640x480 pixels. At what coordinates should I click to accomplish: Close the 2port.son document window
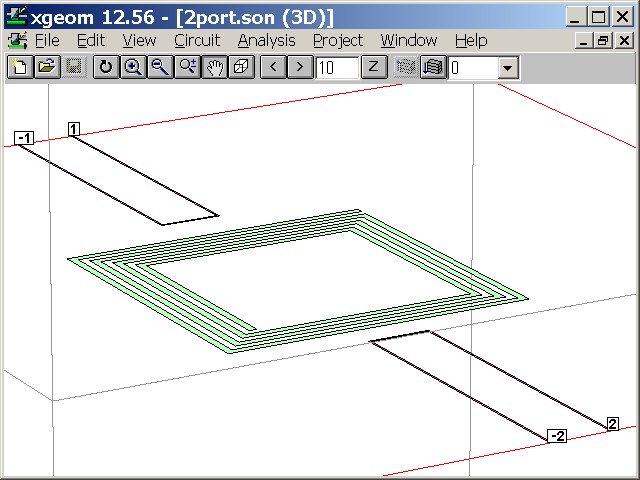click(x=624, y=40)
